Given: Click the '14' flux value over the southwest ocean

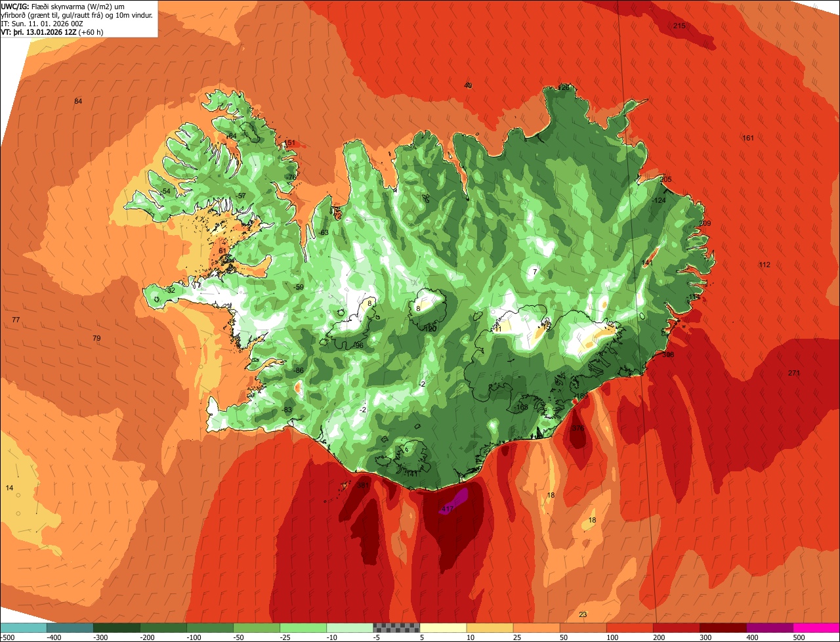Looking at the screenshot, I should [9, 488].
